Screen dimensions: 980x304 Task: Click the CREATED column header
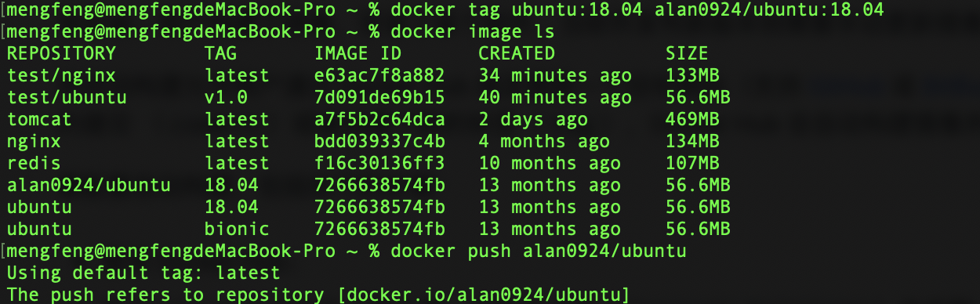517,54
